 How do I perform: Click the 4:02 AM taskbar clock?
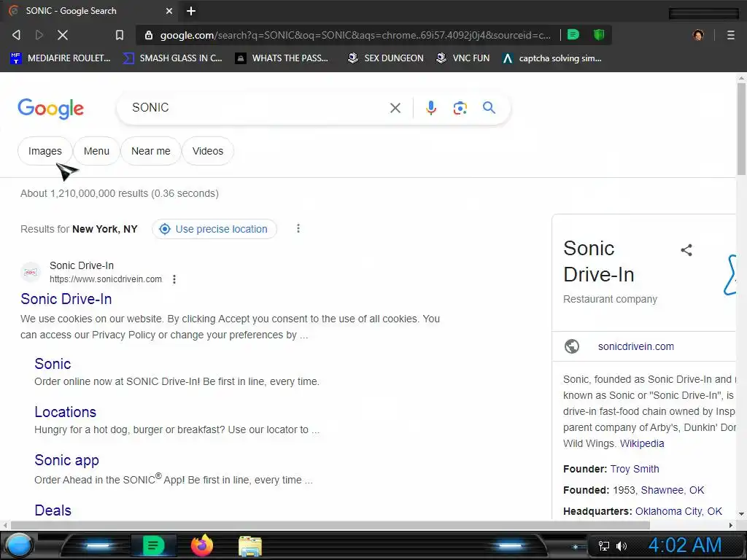685,545
